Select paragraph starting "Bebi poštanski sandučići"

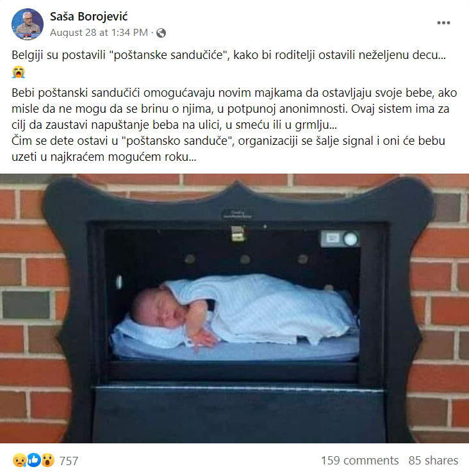point(234,109)
